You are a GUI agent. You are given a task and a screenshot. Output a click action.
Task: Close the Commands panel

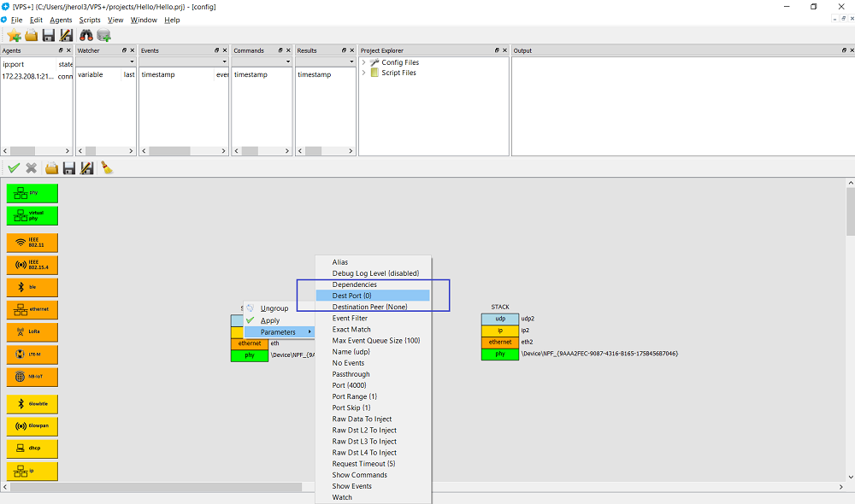289,50
